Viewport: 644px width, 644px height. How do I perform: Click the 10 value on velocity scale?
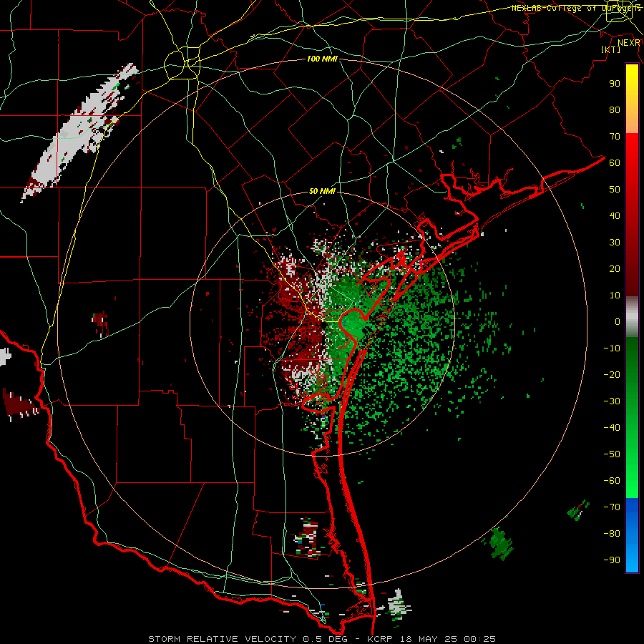pos(615,296)
